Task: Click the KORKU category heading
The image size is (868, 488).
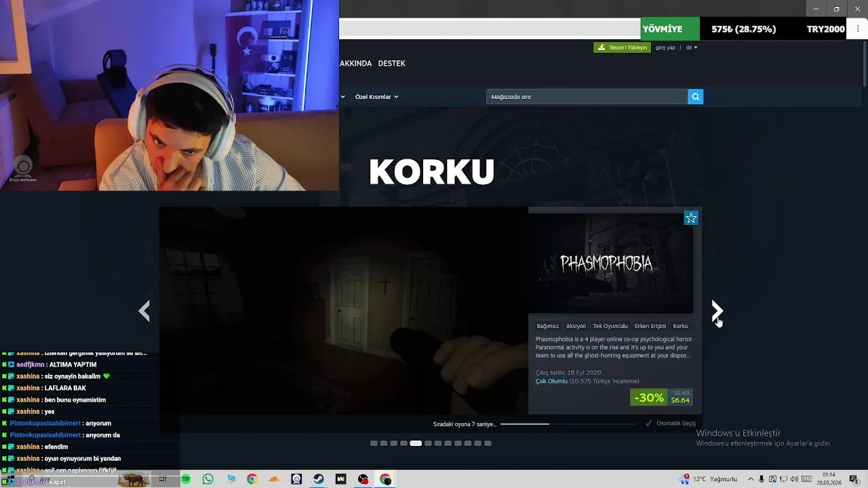Action: click(x=432, y=172)
